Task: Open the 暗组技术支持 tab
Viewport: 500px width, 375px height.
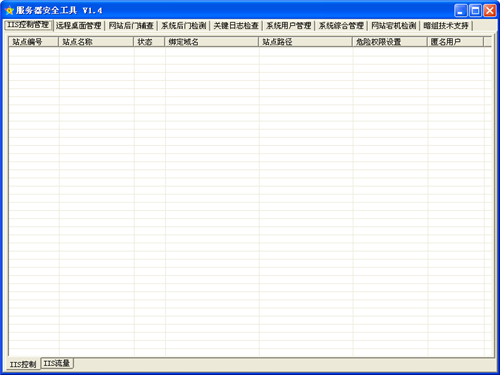Action: pyautogui.click(x=446, y=26)
